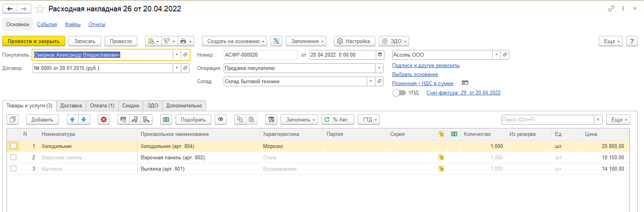Click the Записать button

point(85,41)
